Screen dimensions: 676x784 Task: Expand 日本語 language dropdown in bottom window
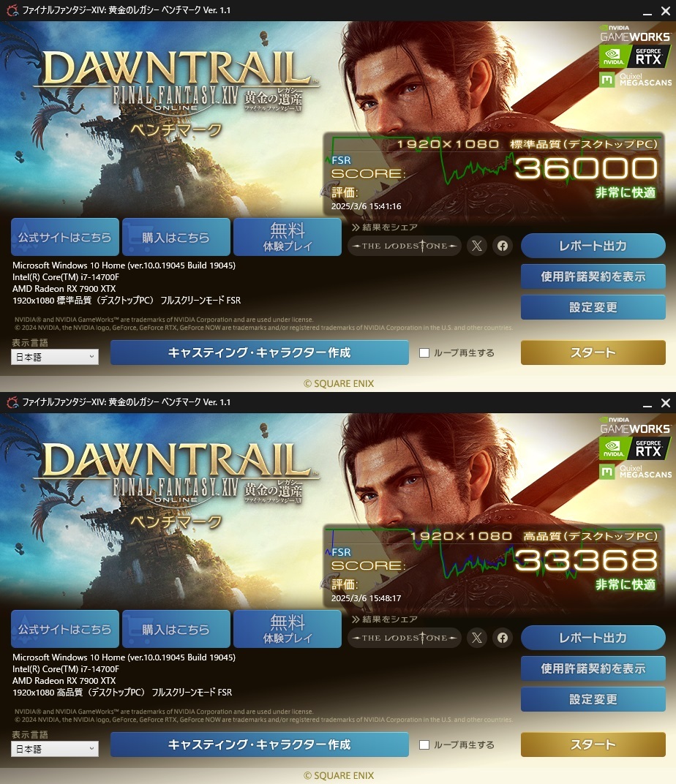point(55,749)
